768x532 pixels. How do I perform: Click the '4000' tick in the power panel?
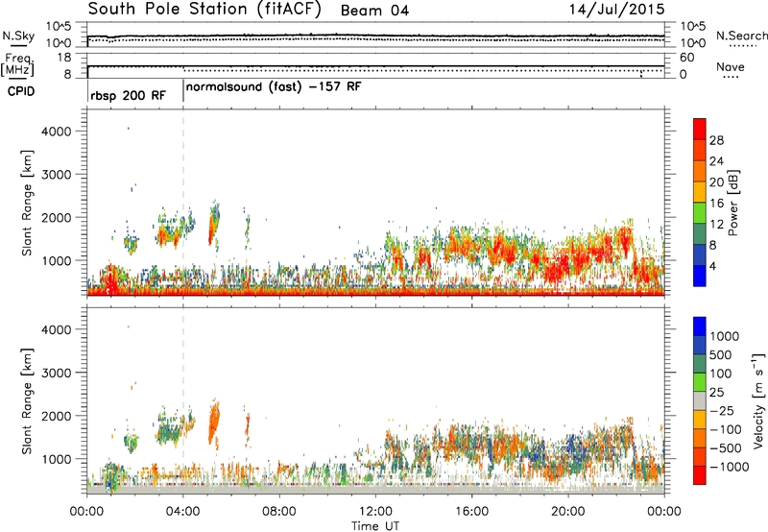[57, 132]
